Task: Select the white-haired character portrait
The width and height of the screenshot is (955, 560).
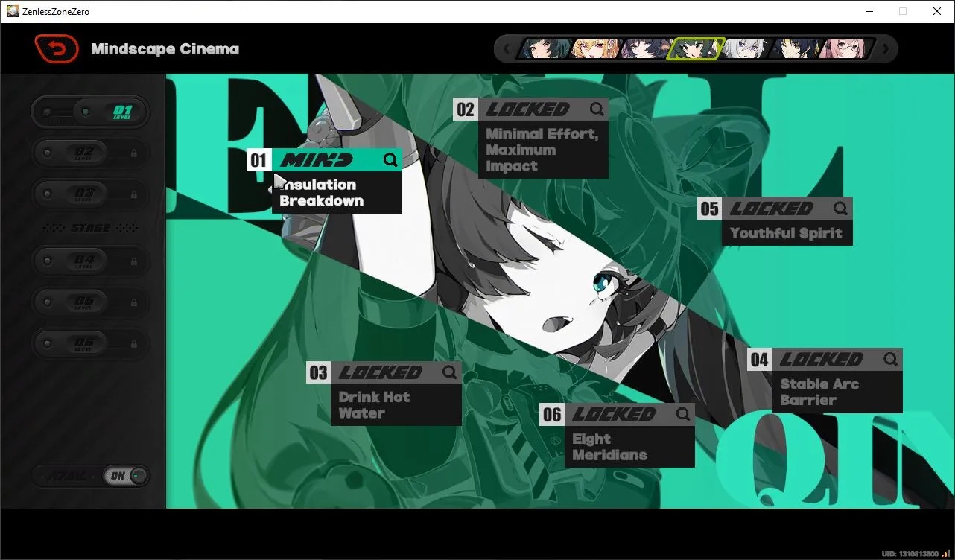Action: click(746, 49)
